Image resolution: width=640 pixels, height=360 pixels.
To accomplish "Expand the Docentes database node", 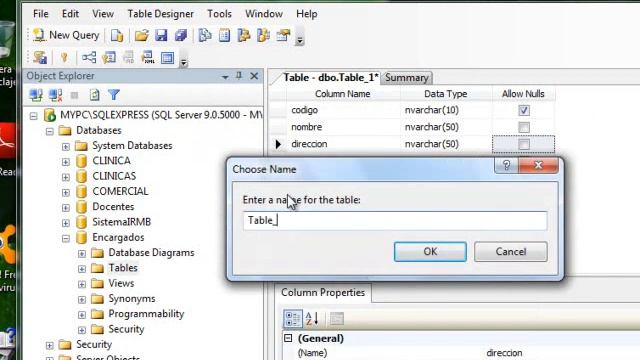I will [x=66, y=208].
